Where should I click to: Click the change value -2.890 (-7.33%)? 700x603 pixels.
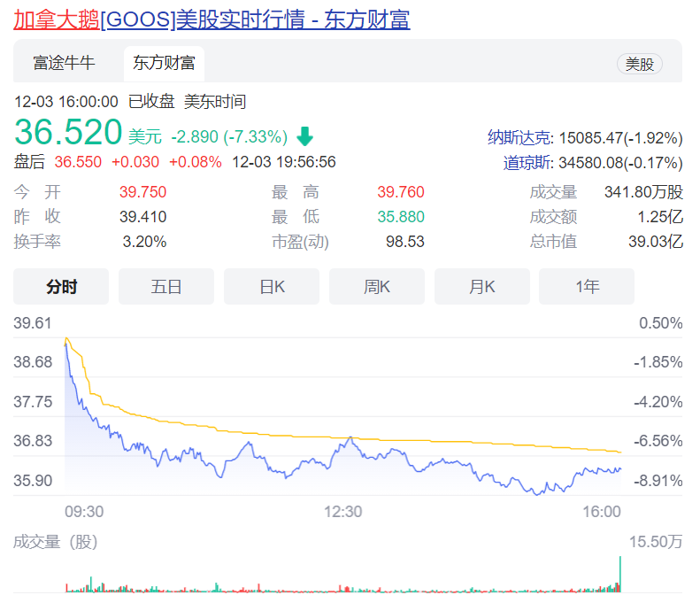point(229,136)
